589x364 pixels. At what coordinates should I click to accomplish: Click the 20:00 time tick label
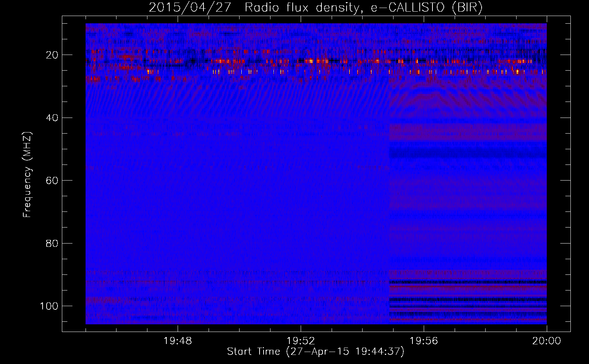pyautogui.click(x=547, y=341)
